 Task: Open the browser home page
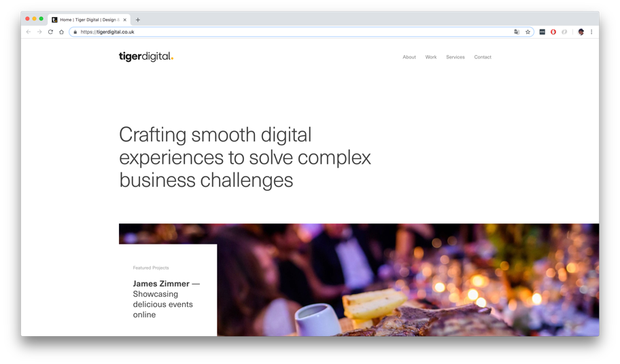click(61, 32)
